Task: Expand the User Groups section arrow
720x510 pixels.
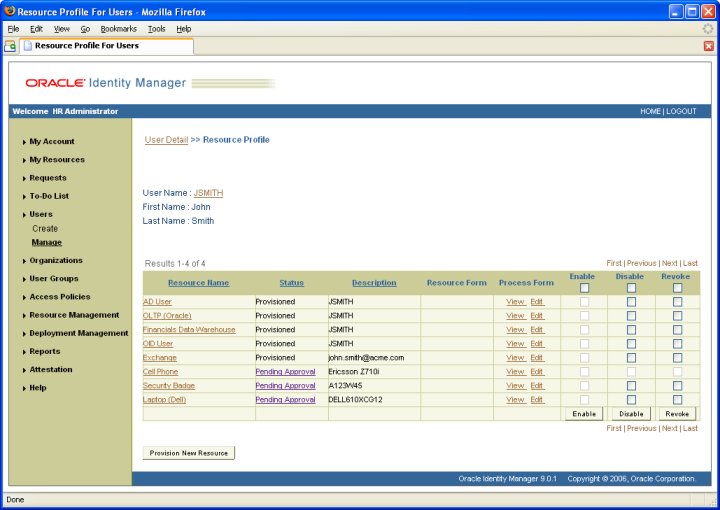Action: tap(24, 279)
